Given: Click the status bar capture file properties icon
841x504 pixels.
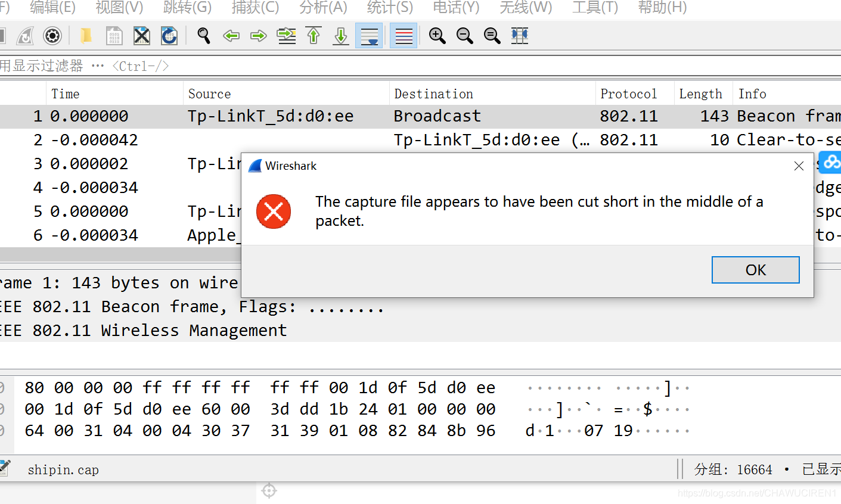Looking at the screenshot, I should pyautogui.click(x=5, y=469).
